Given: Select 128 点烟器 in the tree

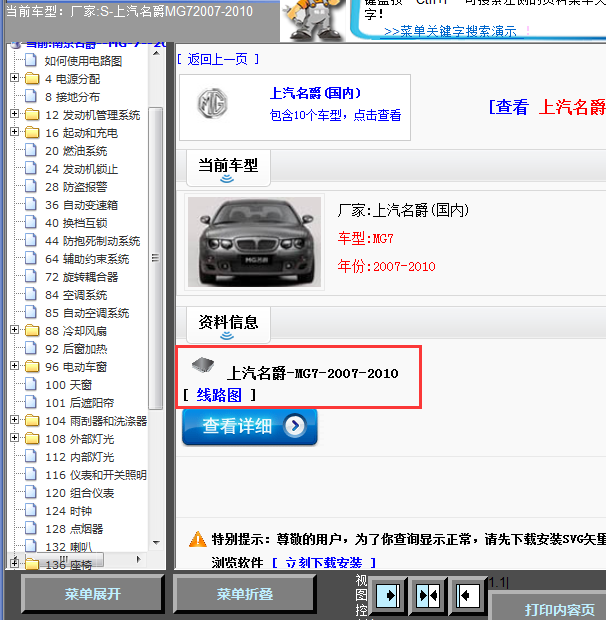Looking at the screenshot, I should [74, 529].
